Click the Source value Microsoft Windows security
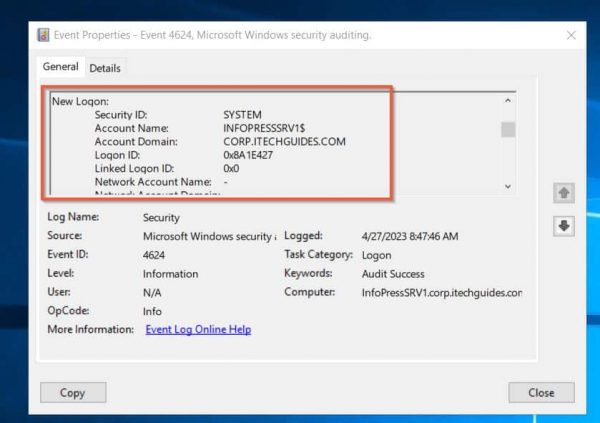The height and width of the screenshot is (423, 600). (x=209, y=237)
